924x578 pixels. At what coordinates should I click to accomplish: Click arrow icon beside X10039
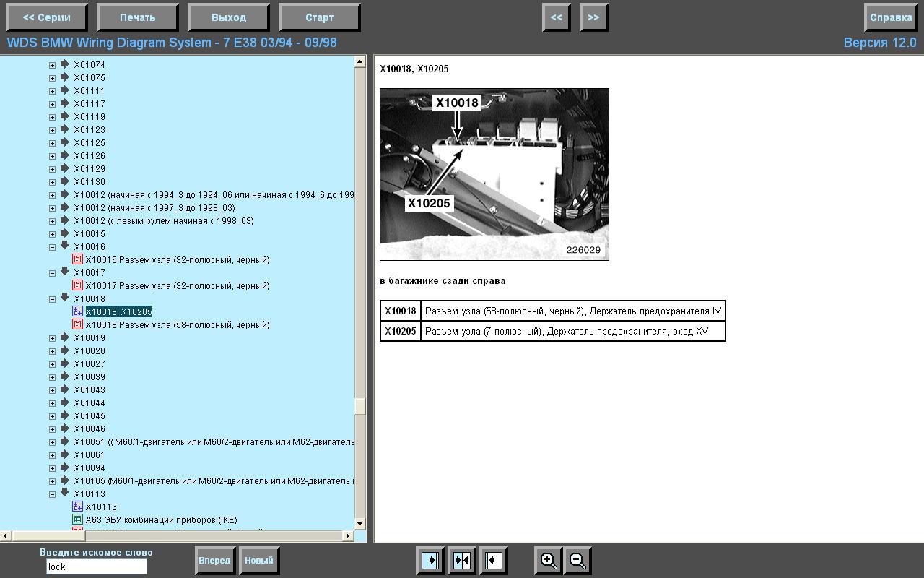[x=64, y=376]
